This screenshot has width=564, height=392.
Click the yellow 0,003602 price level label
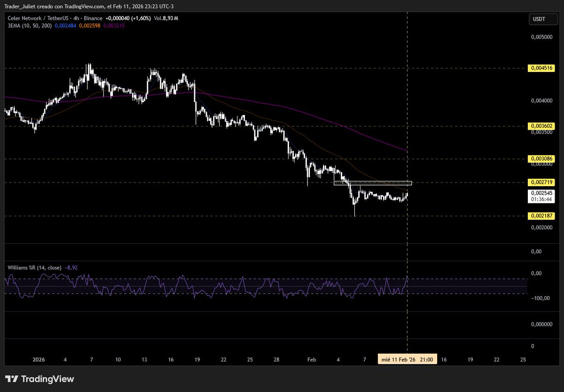(542, 126)
